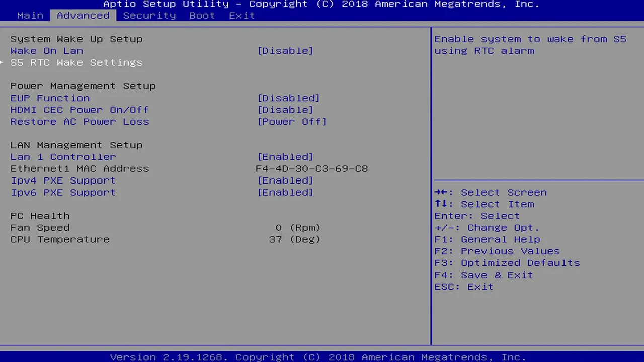Change EUP Function [Disabled] value
The width and height of the screenshot is (644, 362).
(x=288, y=98)
